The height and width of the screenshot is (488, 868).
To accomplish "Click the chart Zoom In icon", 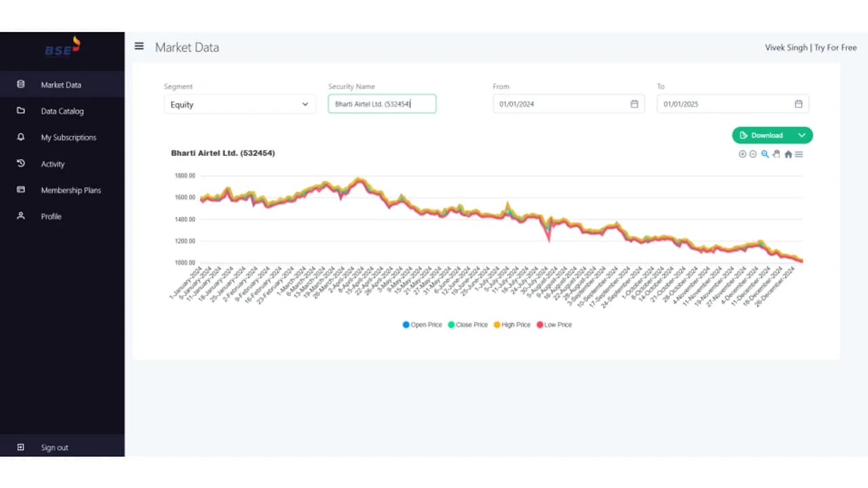I will 743,154.
